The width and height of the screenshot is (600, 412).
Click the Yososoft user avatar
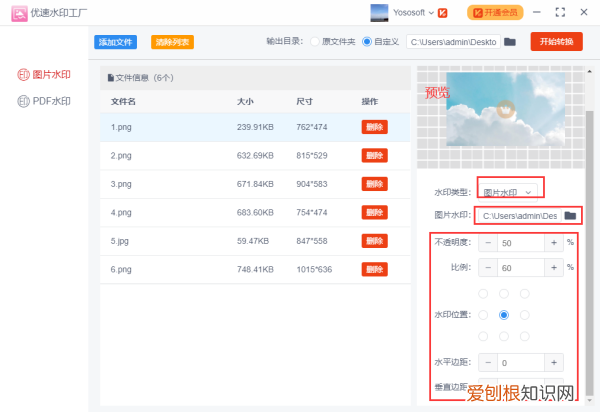point(379,13)
